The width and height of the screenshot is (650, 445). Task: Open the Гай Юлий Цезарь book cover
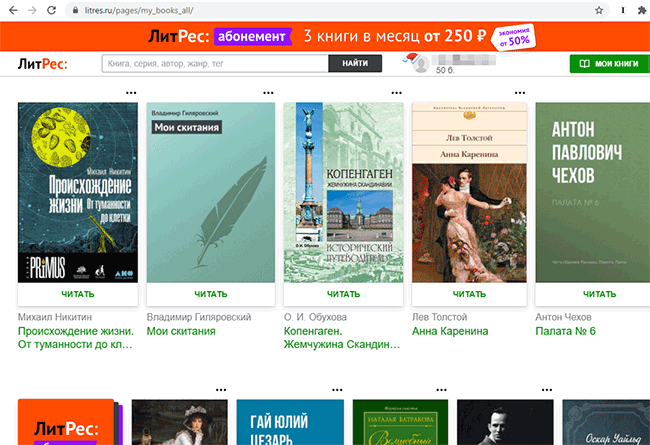pyautogui.click(x=290, y=422)
